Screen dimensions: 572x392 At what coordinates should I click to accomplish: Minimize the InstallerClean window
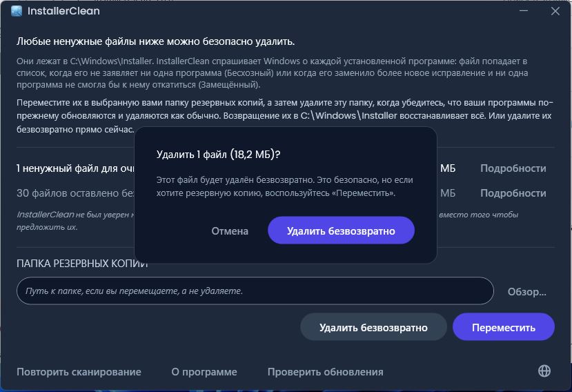pos(524,11)
